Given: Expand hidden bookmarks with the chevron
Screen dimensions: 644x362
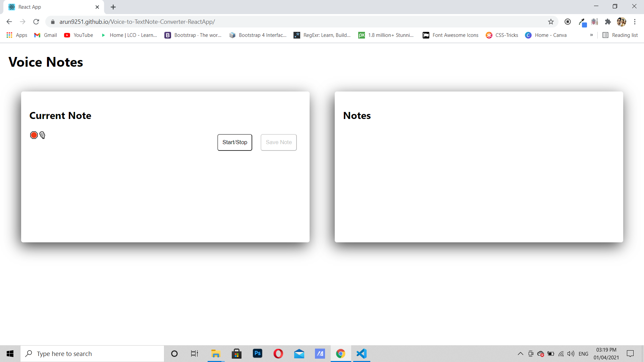Looking at the screenshot, I should [592, 35].
